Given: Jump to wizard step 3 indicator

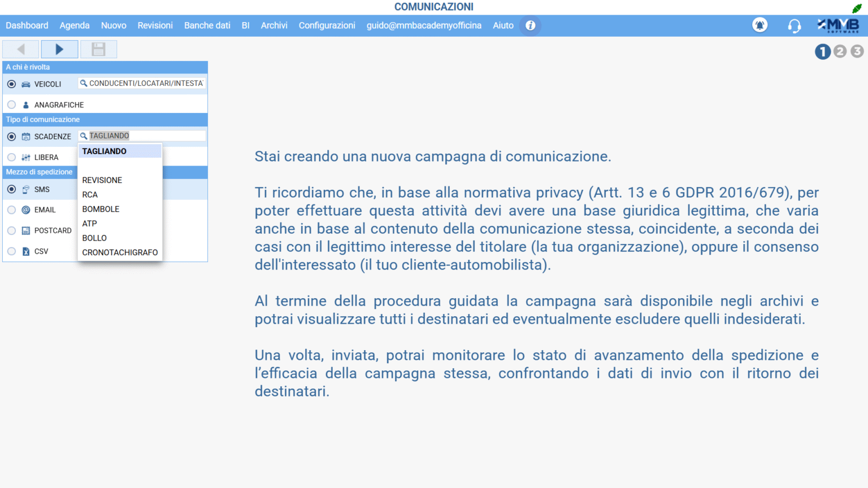Looking at the screenshot, I should [x=857, y=51].
